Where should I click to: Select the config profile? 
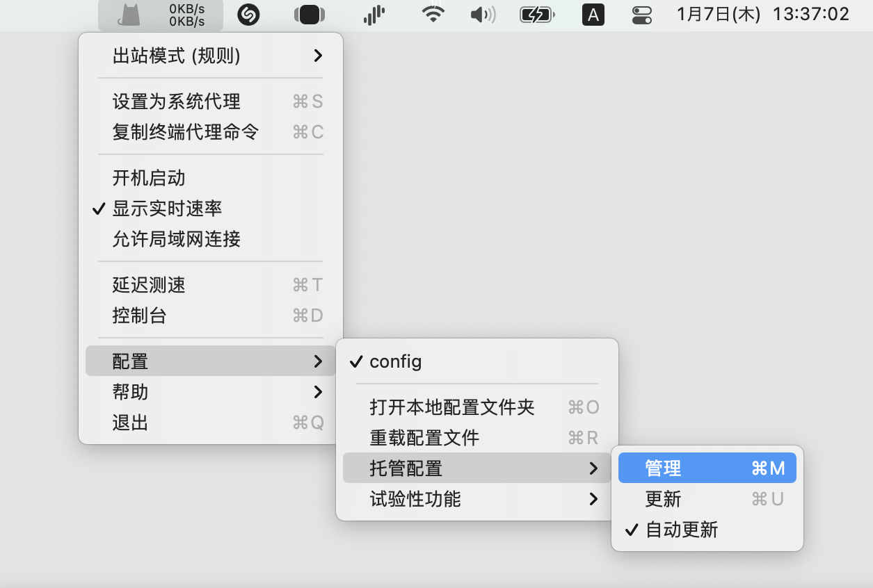(477, 361)
